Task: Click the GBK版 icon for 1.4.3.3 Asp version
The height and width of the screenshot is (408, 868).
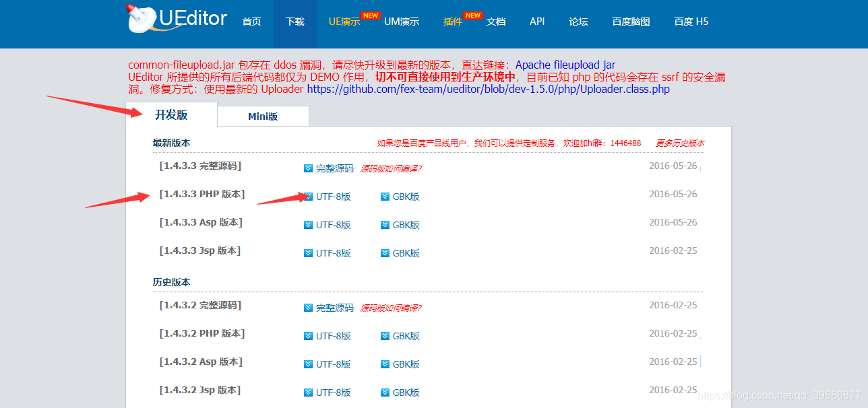Action: (385, 225)
